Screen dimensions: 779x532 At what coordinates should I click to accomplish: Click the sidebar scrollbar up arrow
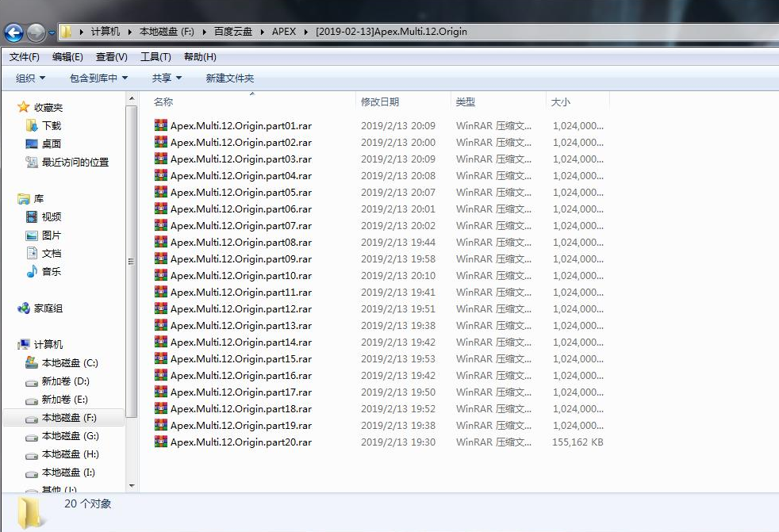pos(132,99)
